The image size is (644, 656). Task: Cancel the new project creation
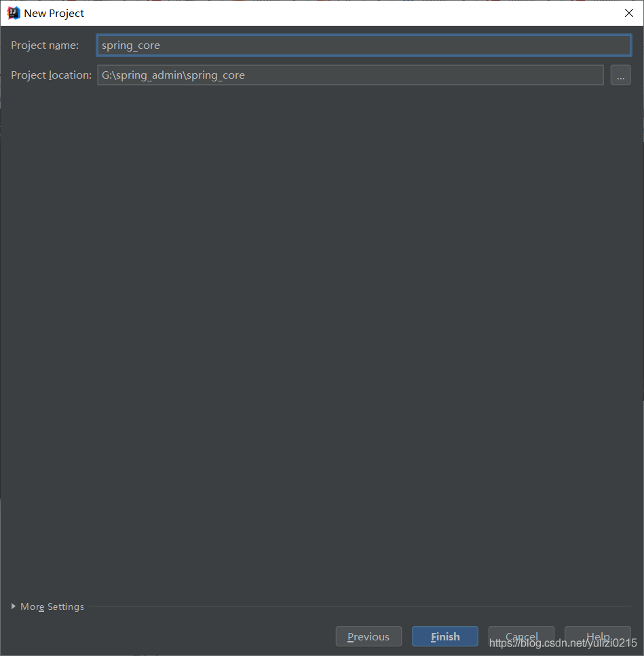tap(521, 636)
